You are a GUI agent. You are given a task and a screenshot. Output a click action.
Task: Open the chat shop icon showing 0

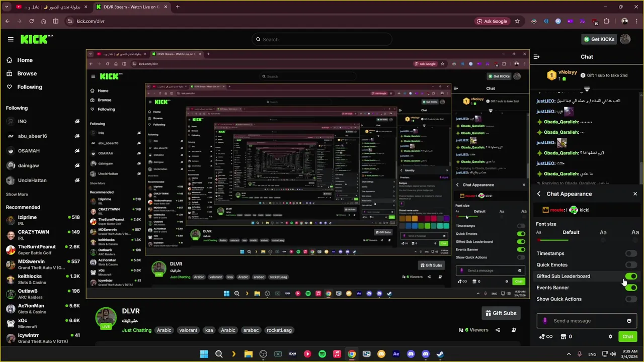(x=567, y=337)
